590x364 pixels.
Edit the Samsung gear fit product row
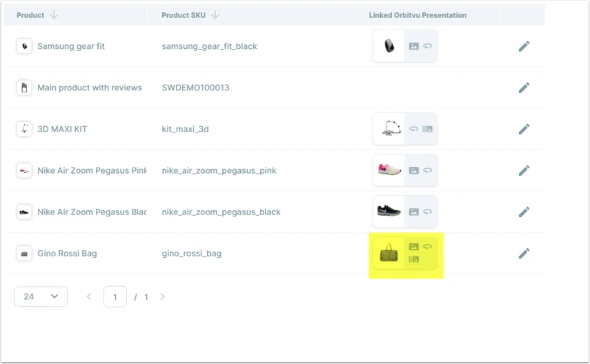click(x=524, y=46)
